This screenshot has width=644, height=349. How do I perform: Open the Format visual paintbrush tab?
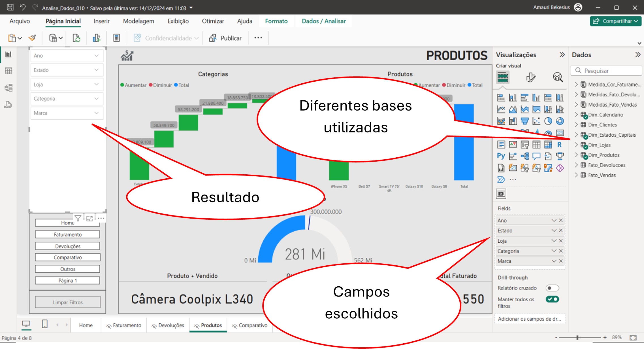pyautogui.click(x=530, y=77)
